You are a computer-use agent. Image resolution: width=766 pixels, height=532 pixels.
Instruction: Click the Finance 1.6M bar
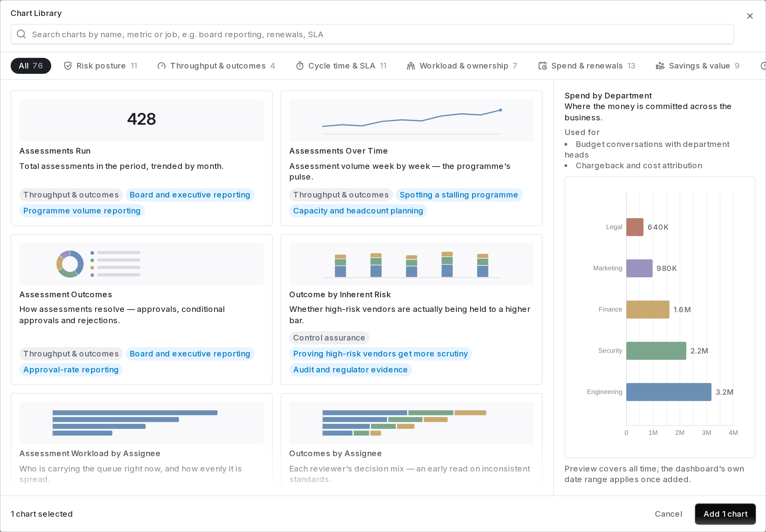(648, 310)
